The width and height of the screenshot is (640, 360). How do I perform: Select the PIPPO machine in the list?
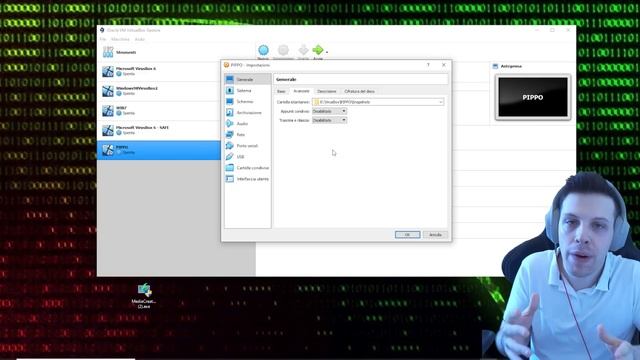tap(159, 150)
